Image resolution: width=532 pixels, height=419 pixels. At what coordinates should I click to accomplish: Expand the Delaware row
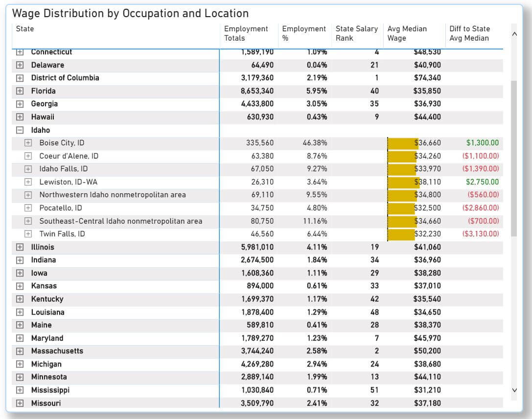pyautogui.click(x=20, y=65)
